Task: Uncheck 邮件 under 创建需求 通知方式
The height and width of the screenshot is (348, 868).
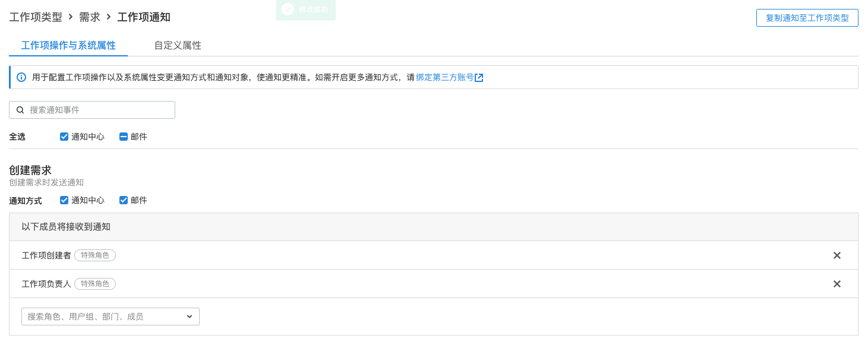Action: [124, 200]
